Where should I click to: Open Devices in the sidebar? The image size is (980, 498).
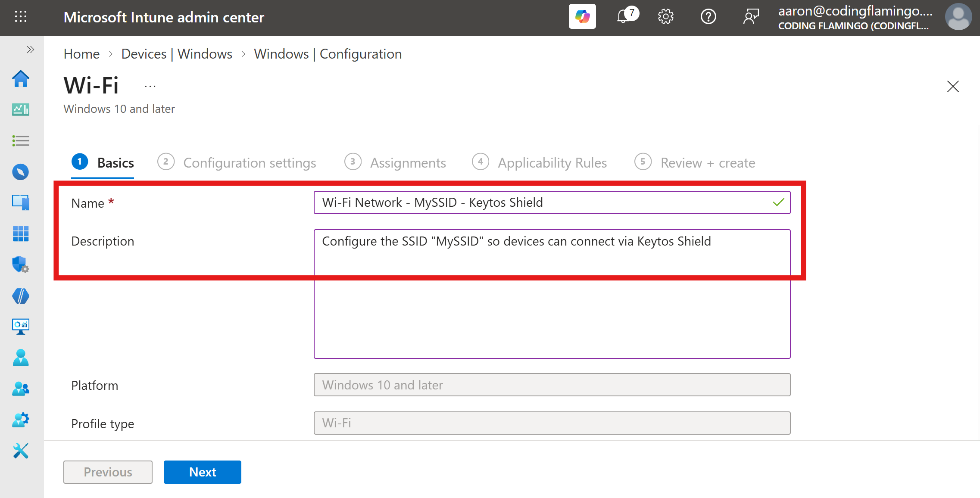pos(21,202)
